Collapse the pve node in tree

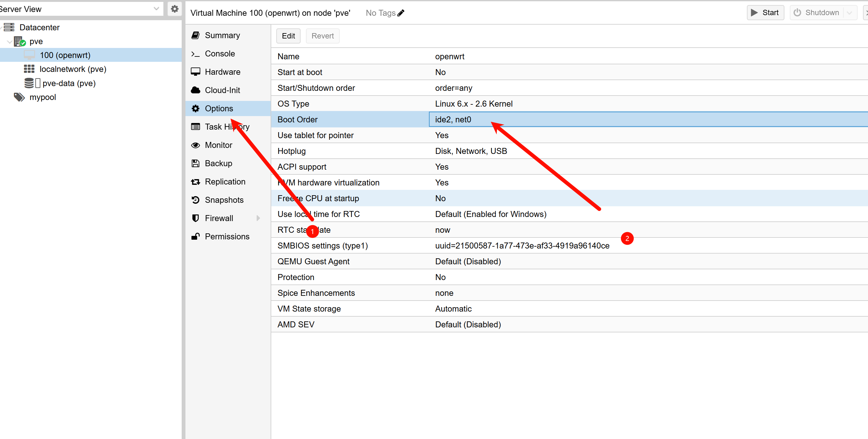(9, 42)
